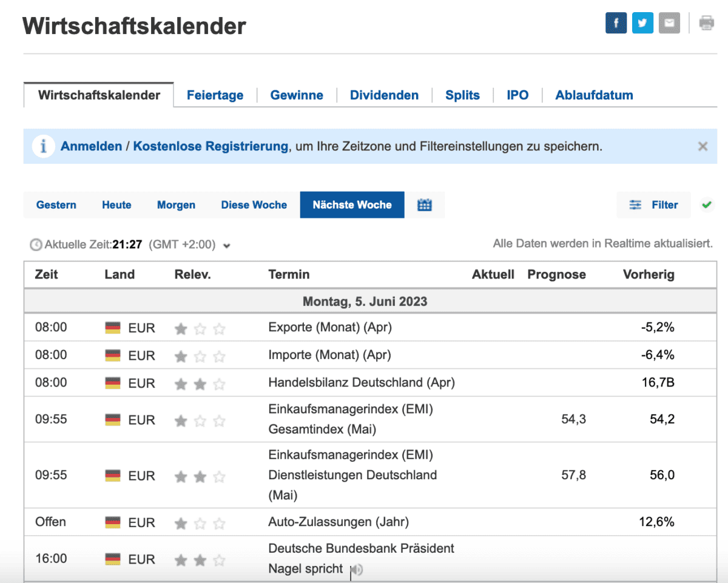Select the IPO tab
728x583 pixels.
pos(517,95)
